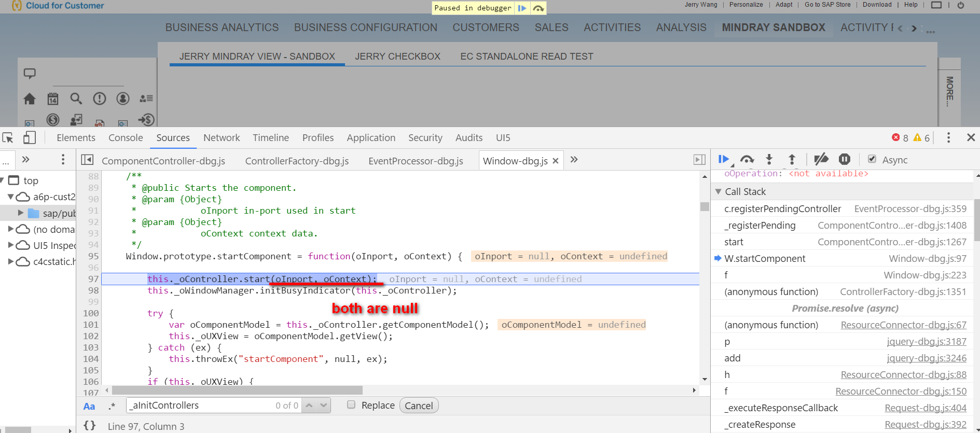Resume script execution in debugger toolbar
This screenshot has height=433, width=980.
(x=724, y=160)
